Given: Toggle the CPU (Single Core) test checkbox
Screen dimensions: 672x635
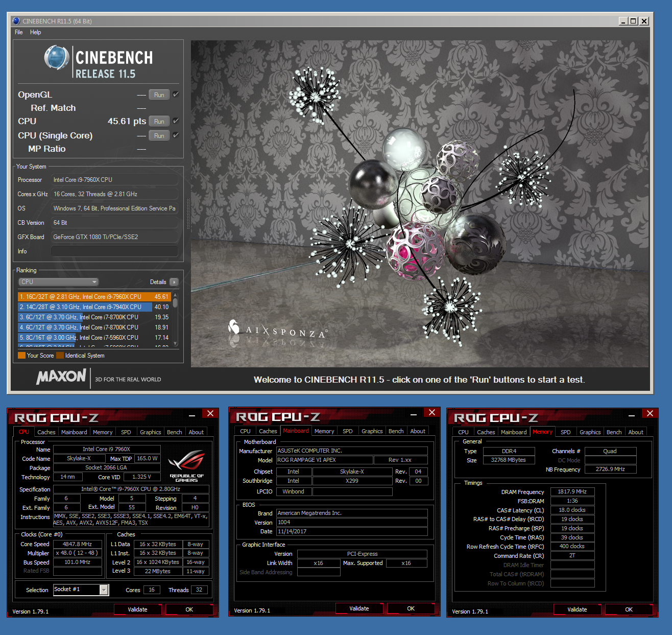Looking at the screenshot, I should click(176, 135).
